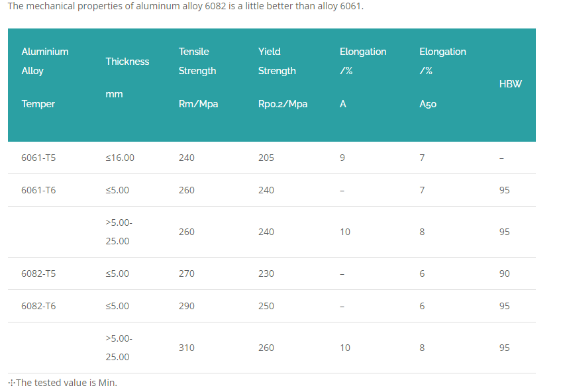Select the 6082-T5 alloy cell
Viewport: 561px width, 392px height.
(38, 273)
